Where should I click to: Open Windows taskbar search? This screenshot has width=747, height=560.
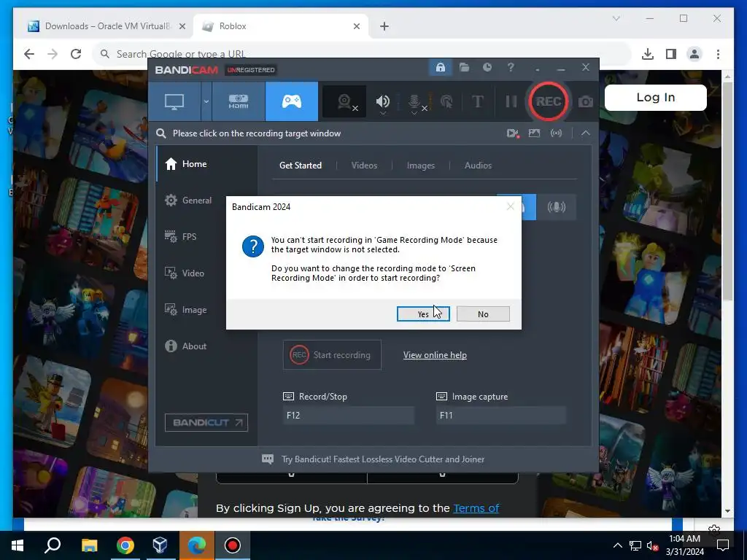click(53, 545)
